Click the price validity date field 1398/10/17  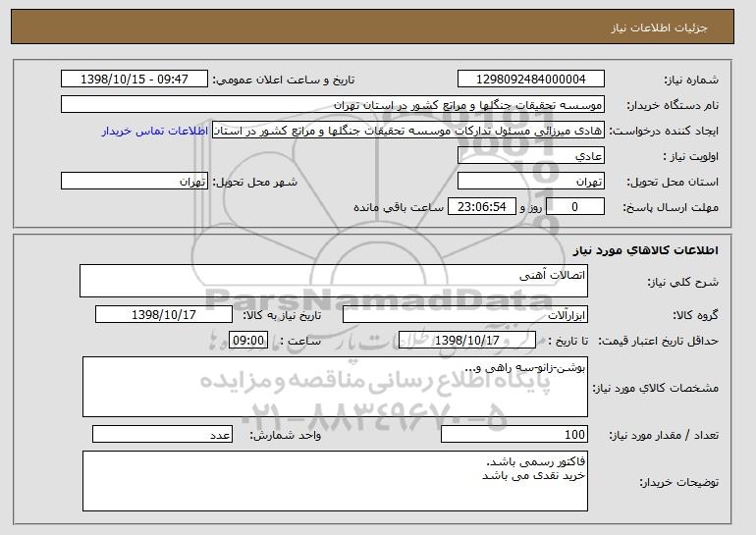tap(467, 341)
